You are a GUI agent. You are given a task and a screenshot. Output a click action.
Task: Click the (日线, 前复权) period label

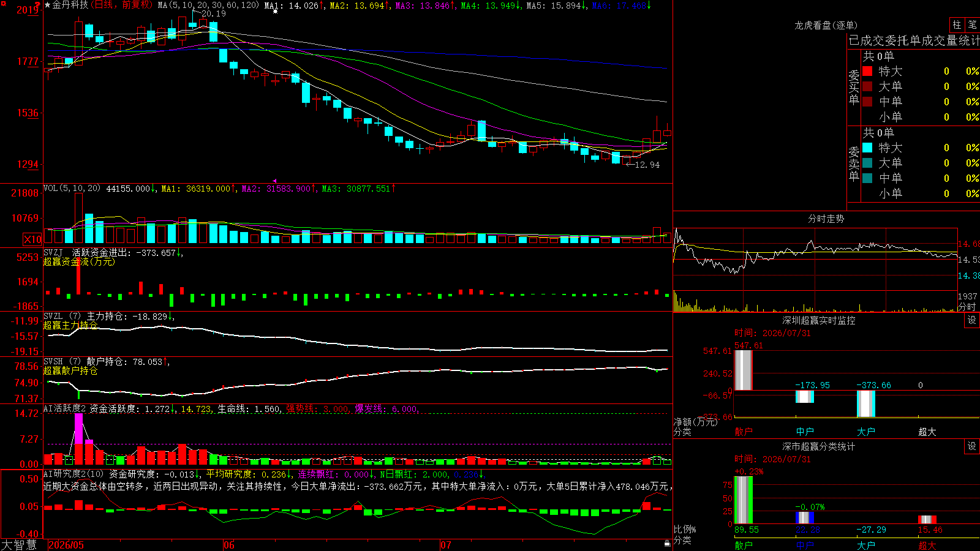click(x=121, y=5)
